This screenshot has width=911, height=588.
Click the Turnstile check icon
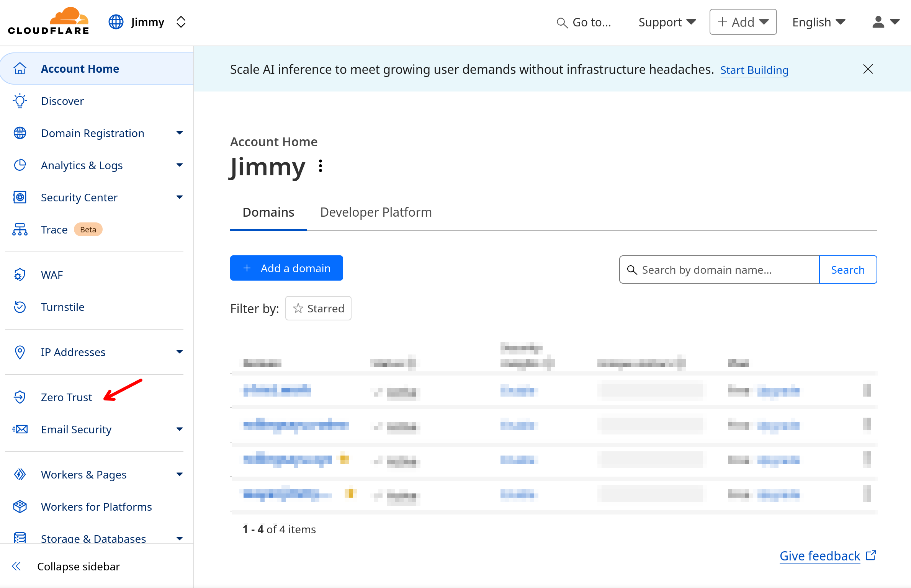[20, 307]
